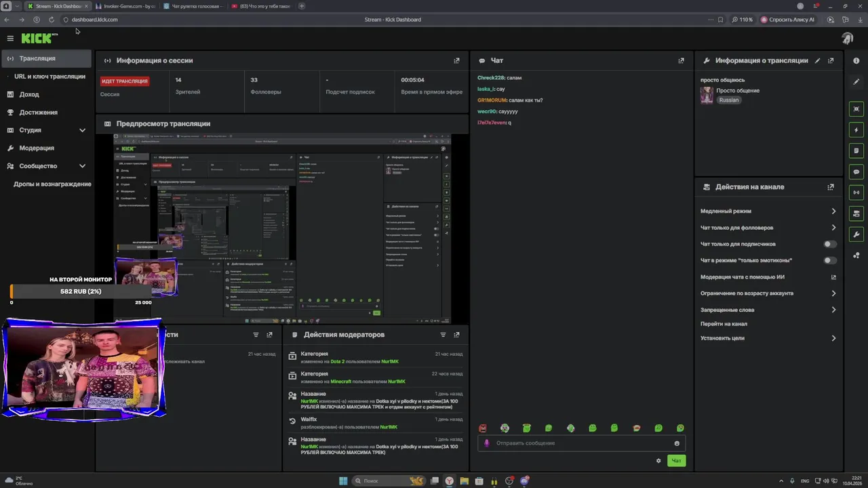Click the Windows taskbar Поиск box

[387, 481]
